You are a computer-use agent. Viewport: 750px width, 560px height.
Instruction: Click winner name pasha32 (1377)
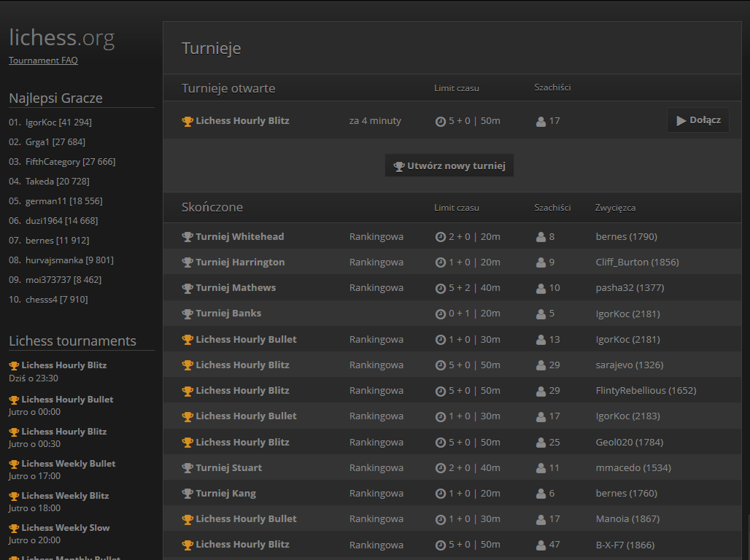(630, 287)
